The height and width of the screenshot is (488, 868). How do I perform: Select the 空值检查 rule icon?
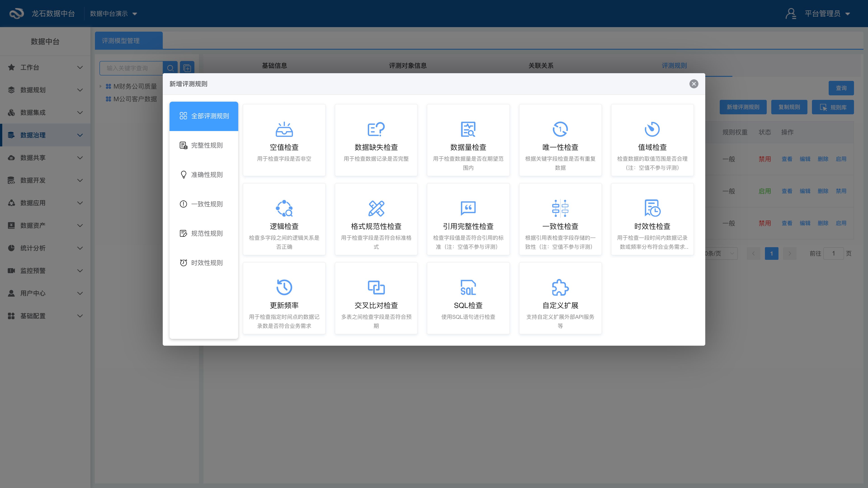[x=284, y=129]
